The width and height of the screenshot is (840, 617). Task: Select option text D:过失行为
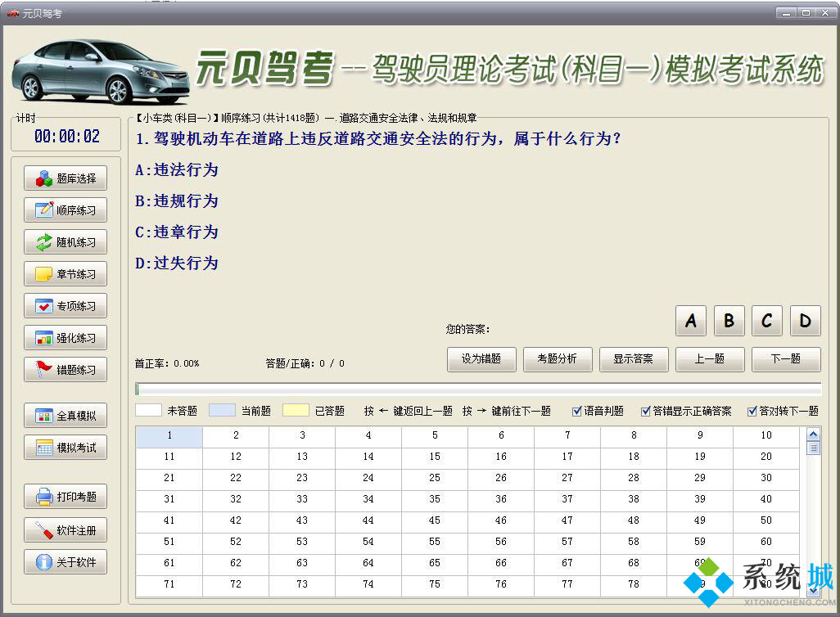pos(177,263)
